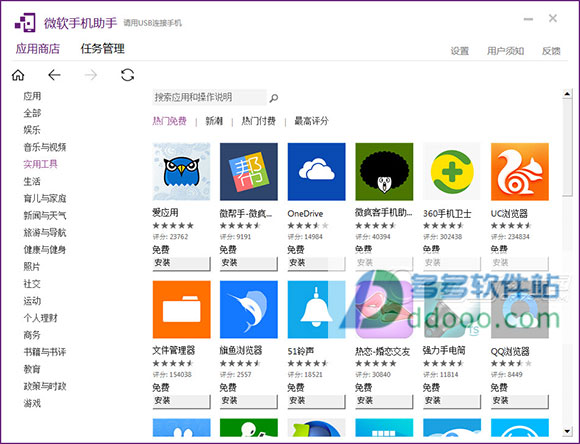Select the 热门免费 filter tab
Screen dimensions: 580x444
pyautogui.click(x=169, y=121)
